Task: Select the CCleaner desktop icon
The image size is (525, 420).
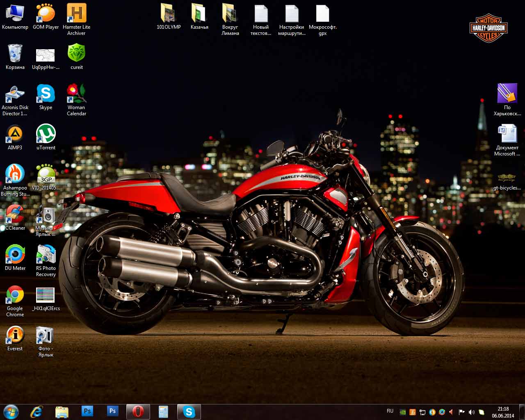Action: (x=15, y=215)
